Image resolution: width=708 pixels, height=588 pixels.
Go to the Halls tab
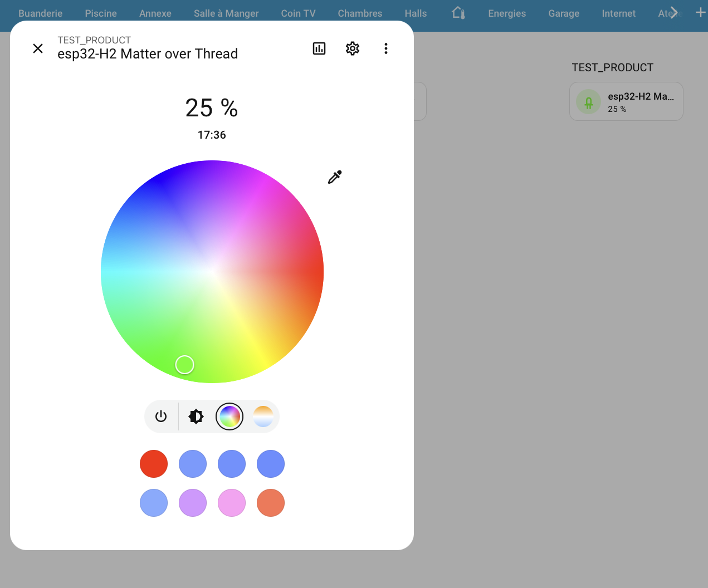415,13
